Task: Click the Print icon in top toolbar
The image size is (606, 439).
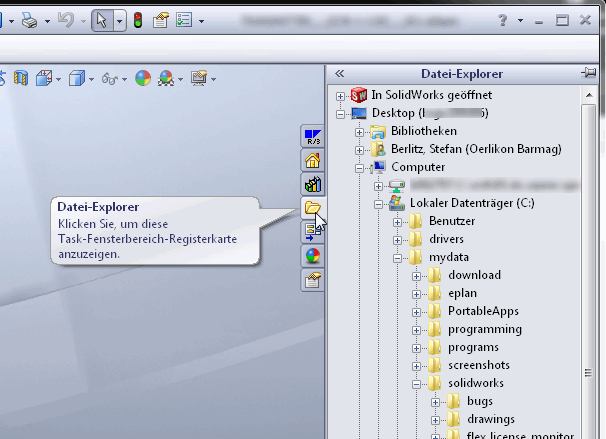Action: (x=29, y=20)
